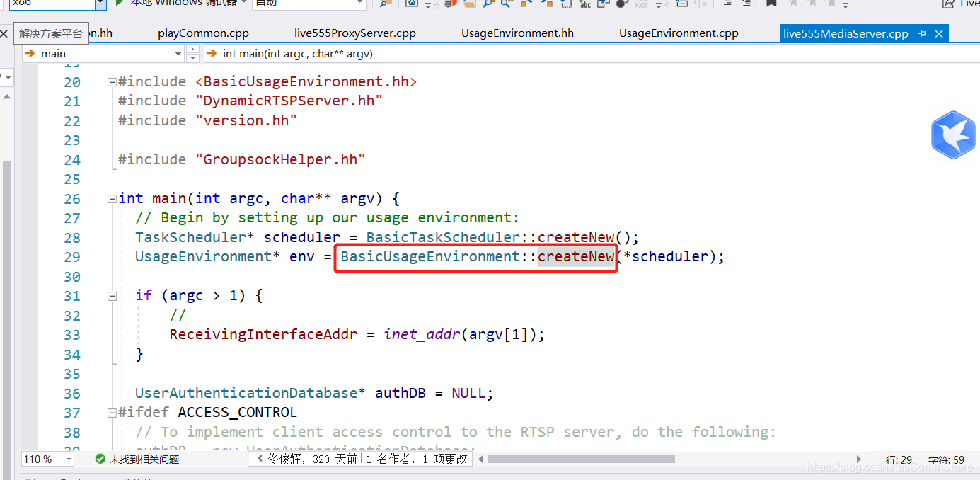Click ReceivingInterfaceAddr on line 33
Screen dimensions: 980x480
pyautogui.click(x=263, y=334)
